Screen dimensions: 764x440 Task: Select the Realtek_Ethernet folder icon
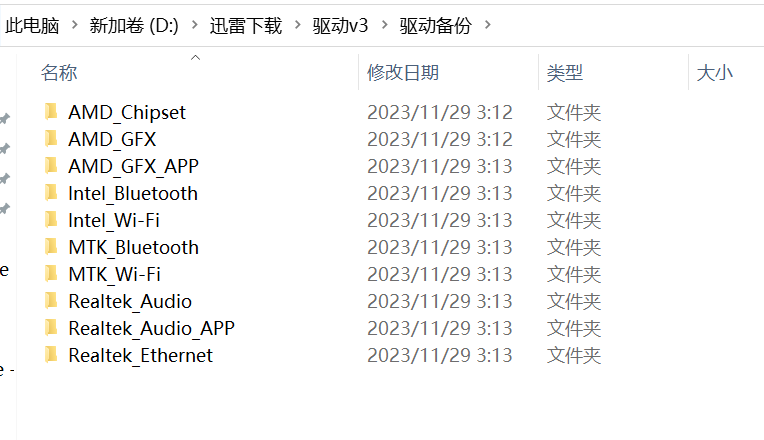click(51, 355)
